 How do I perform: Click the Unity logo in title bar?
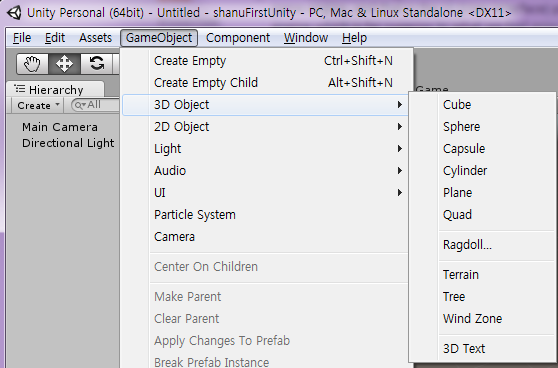click(15, 13)
